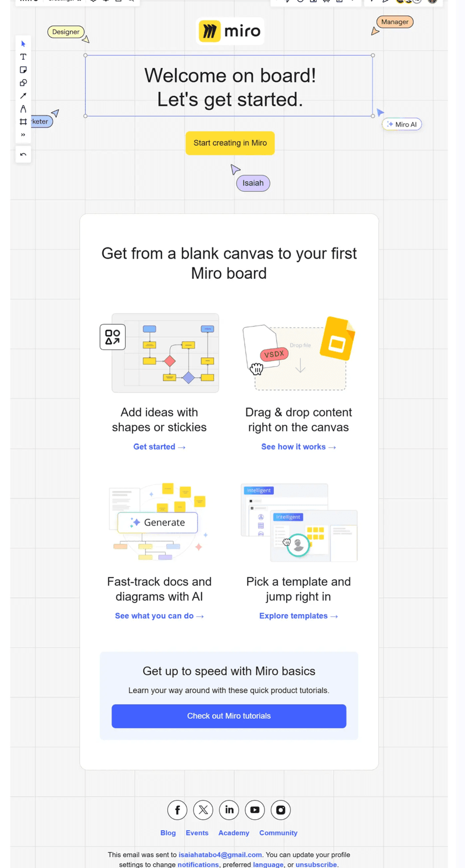Choose the sticky note tool
The width and height of the screenshot is (465, 868).
pyautogui.click(x=23, y=70)
